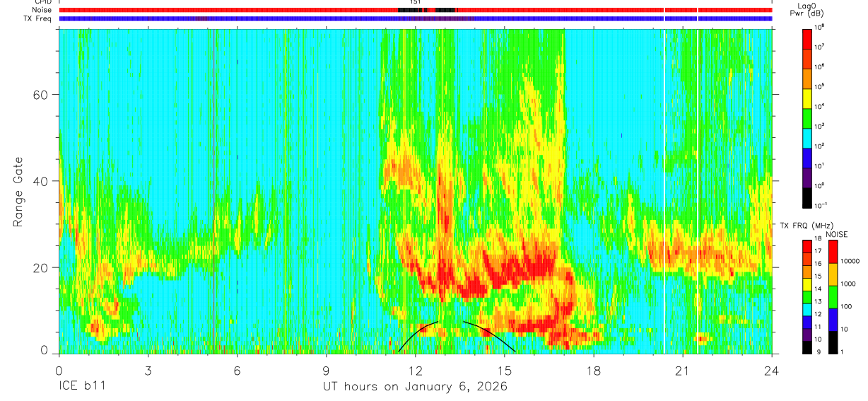
Task: Click the range gate tick label '40'
Action: tap(42, 181)
